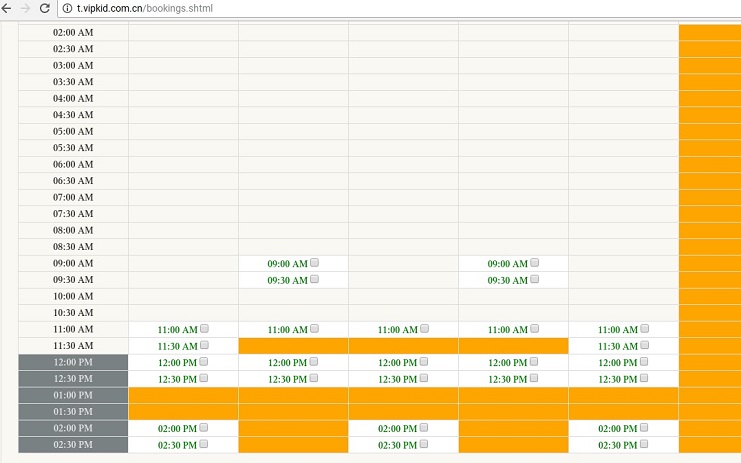Tick 11:00 AM checkbox in first day column
741x463 pixels.
[204, 329]
